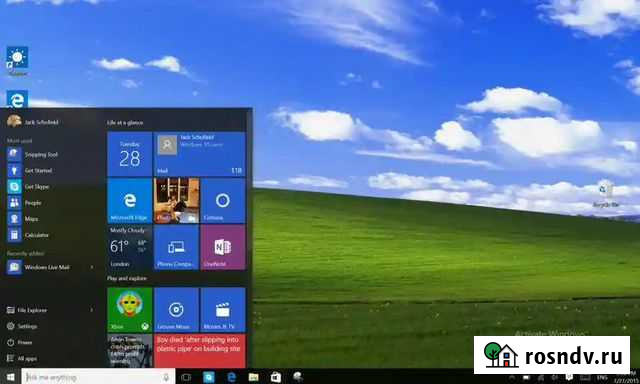Click the Windows Start button
Screen dimensions: 640x384
tap(10, 377)
